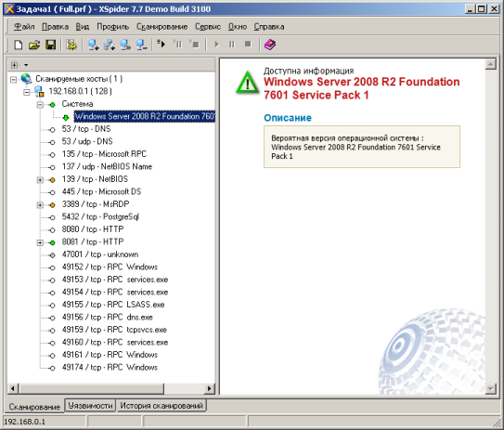Expand the 3389 / tcp - MsRDP node
Viewport: 504px width, 430px height.
[x=40, y=205]
